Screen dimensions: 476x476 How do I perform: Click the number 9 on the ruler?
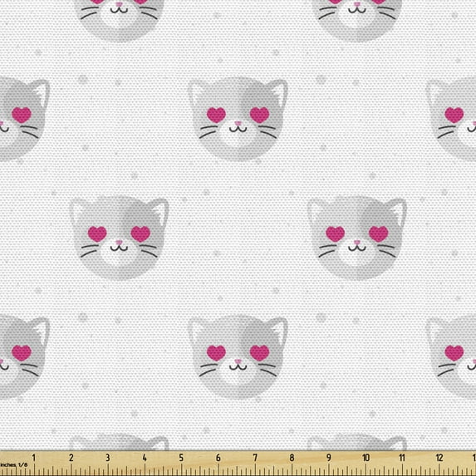coord(329,458)
